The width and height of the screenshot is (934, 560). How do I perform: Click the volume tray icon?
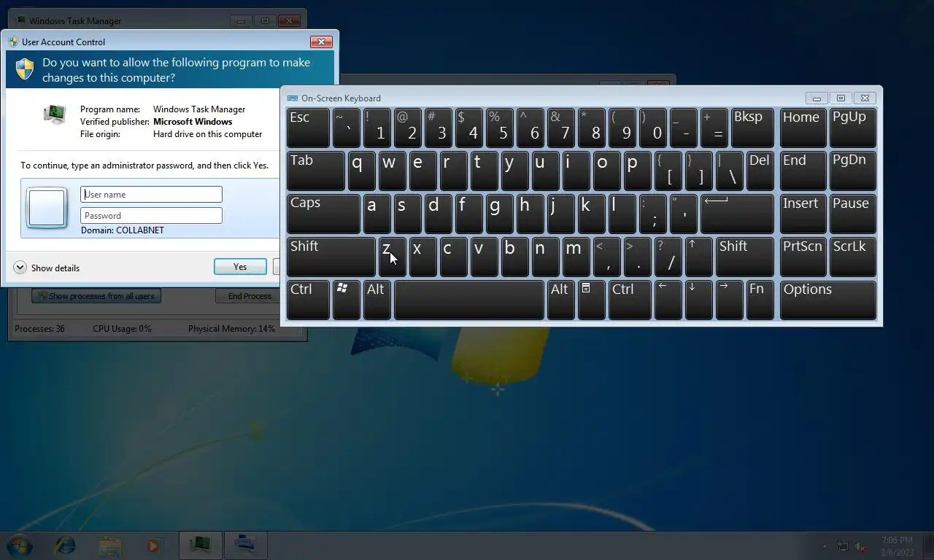(x=861, y=546)
